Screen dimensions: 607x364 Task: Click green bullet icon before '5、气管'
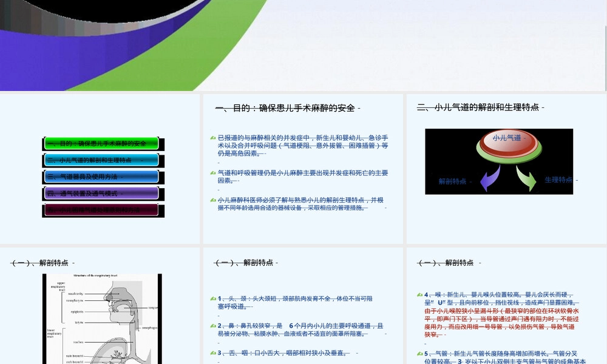click(419, 354)
